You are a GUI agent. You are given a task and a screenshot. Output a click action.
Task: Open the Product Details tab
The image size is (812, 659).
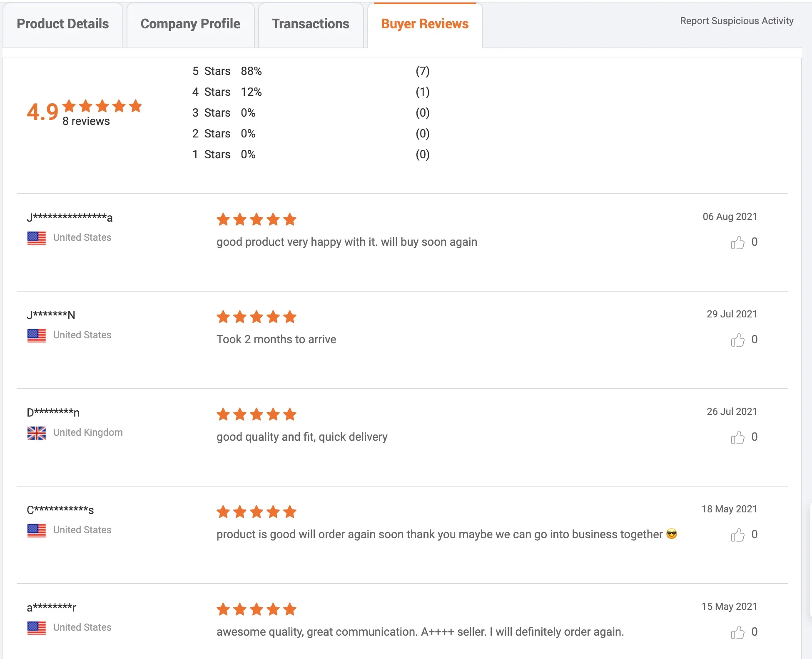click(x=62, y=24)
